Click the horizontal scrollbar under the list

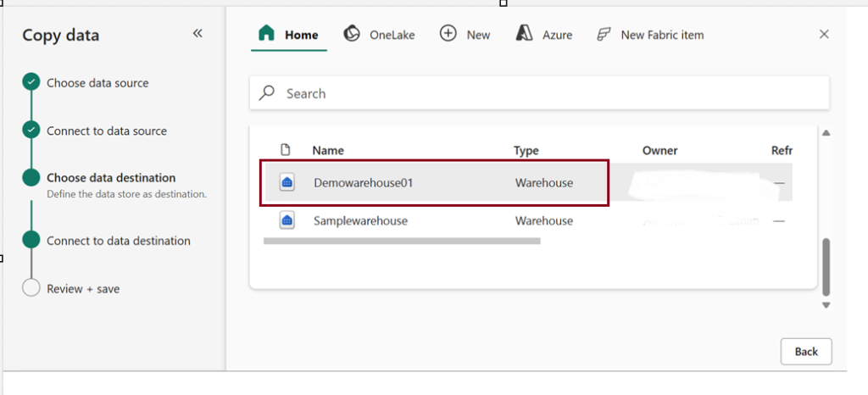402,241
